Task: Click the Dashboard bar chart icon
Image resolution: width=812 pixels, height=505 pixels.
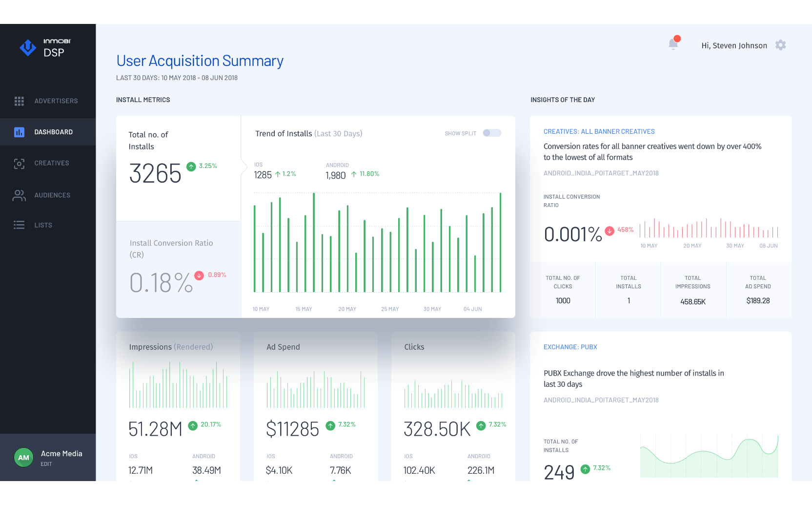Action: (19, 132)
